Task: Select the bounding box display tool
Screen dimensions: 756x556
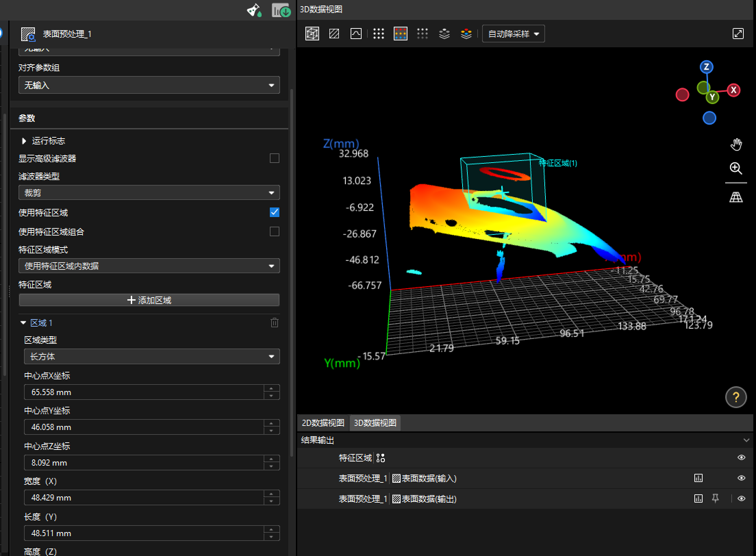Action: tap(312, 33)
